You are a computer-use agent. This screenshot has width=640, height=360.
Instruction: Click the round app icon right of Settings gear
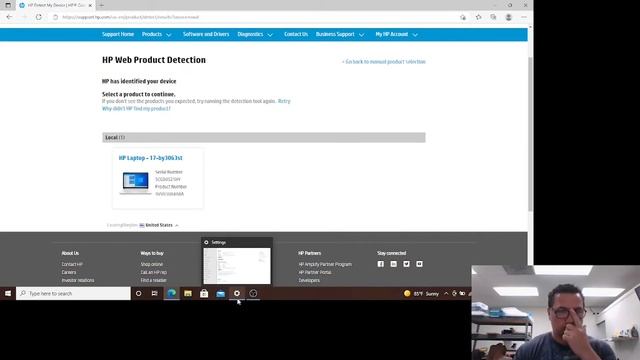coord(253,293)
